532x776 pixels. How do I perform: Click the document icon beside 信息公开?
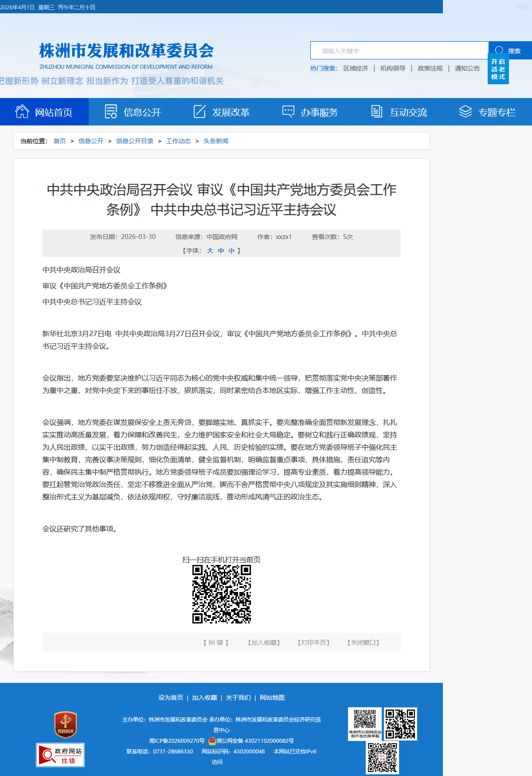pyautogui.click(x=111, y=112)
